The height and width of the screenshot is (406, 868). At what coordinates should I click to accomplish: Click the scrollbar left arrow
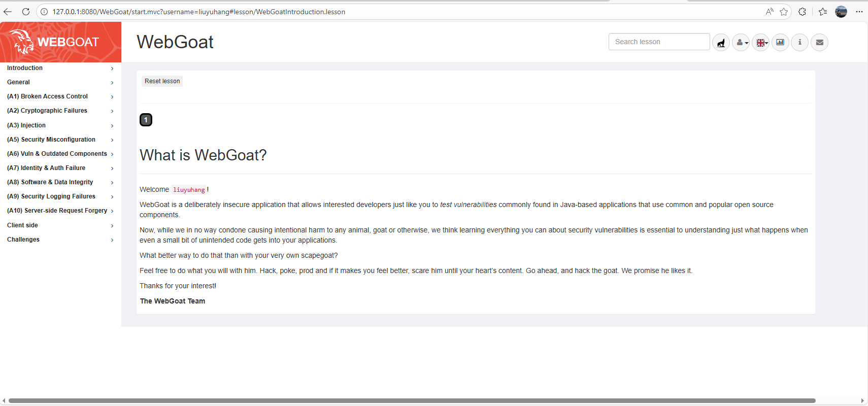click(4, 401)
